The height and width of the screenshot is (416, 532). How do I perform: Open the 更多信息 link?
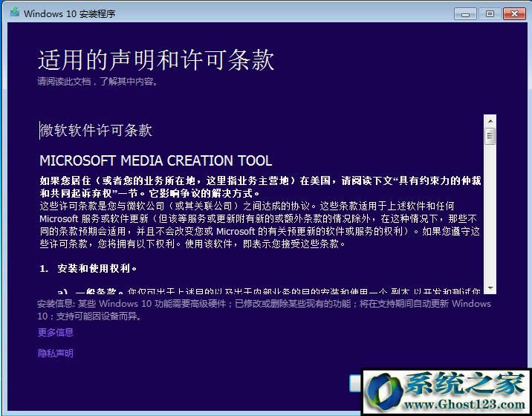(x=56, y=332)
